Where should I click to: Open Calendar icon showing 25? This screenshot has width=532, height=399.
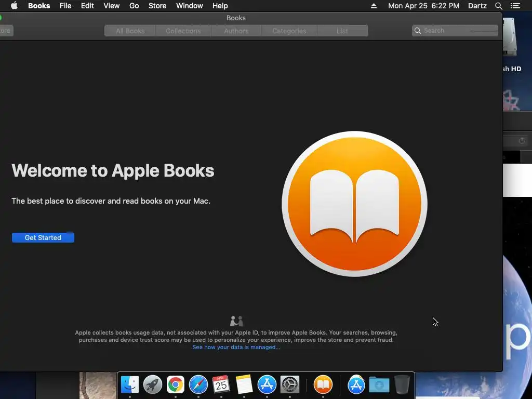click(x=221, y=384)
